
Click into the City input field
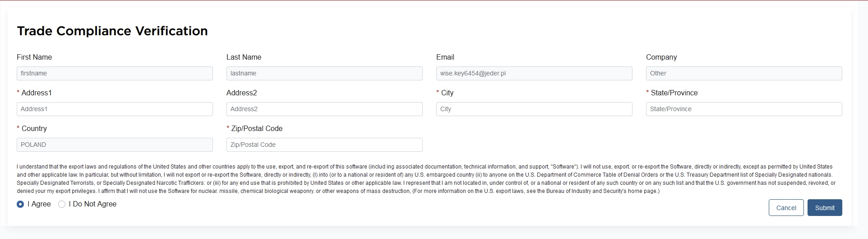(534, 109)
